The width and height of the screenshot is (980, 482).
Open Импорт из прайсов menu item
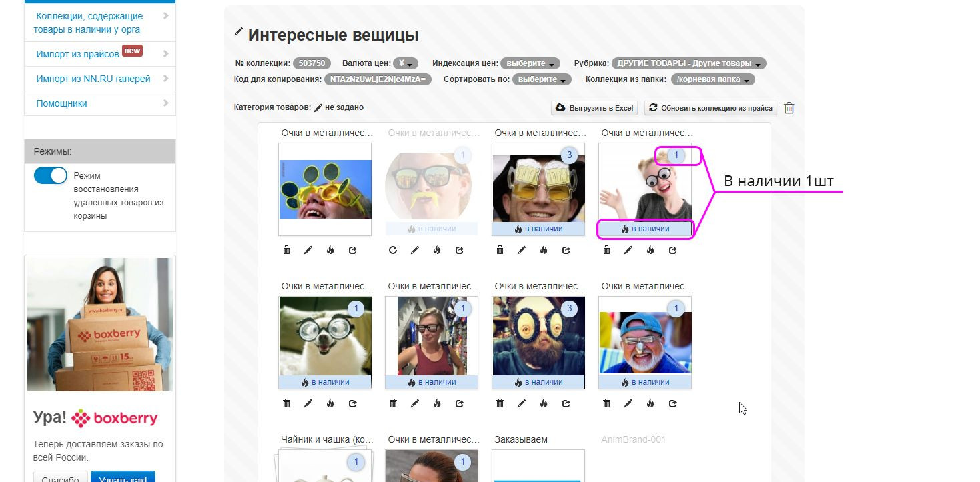[100, 54]
